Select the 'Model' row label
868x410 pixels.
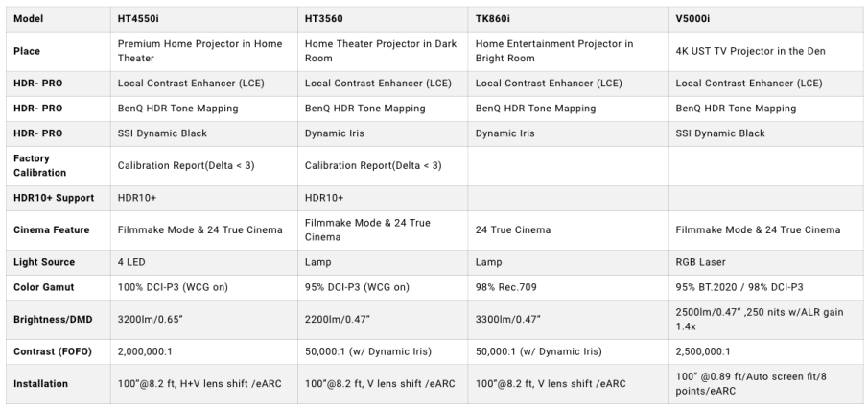pyautogui.click(x=28, y=19)
